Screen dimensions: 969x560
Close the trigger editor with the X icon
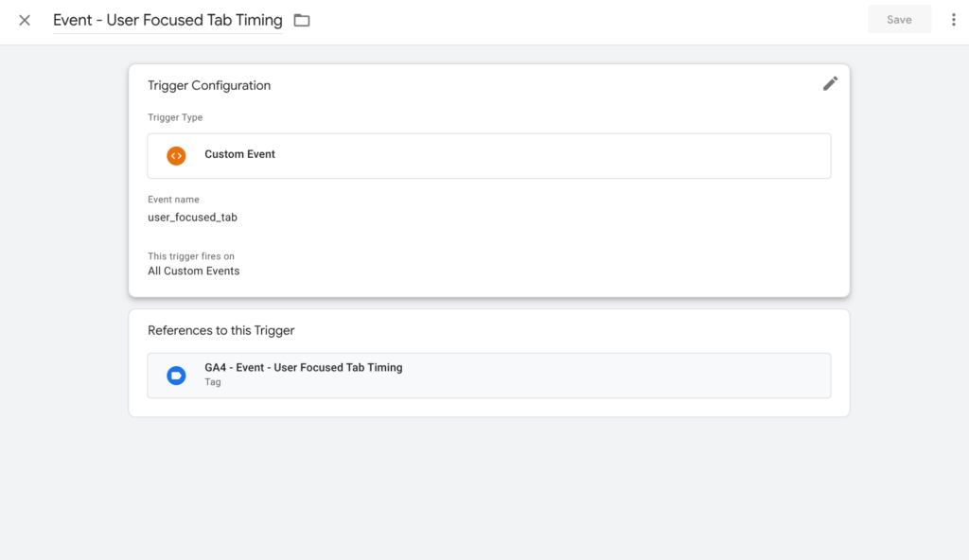pyautogui.click(x=24, y=19)
